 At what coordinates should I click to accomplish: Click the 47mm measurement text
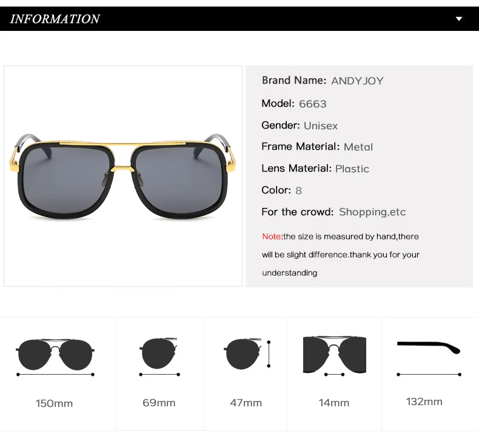(x=246, y=403)
